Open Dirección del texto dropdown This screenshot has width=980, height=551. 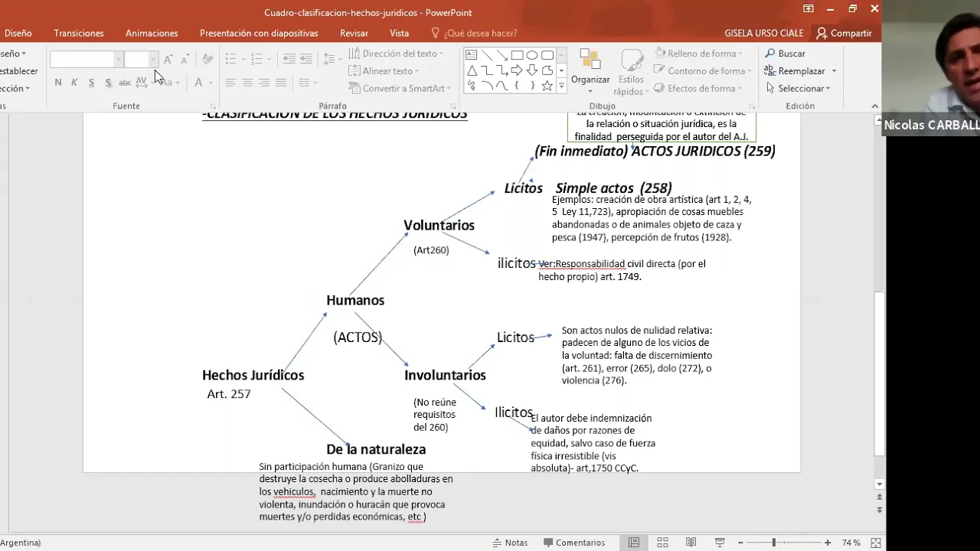396,54
